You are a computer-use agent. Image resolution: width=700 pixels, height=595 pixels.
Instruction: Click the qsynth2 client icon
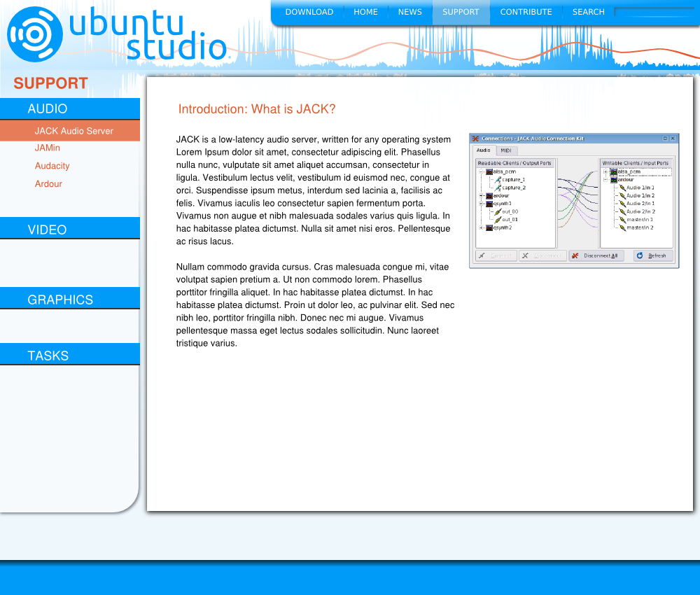[x=489, y=228]
